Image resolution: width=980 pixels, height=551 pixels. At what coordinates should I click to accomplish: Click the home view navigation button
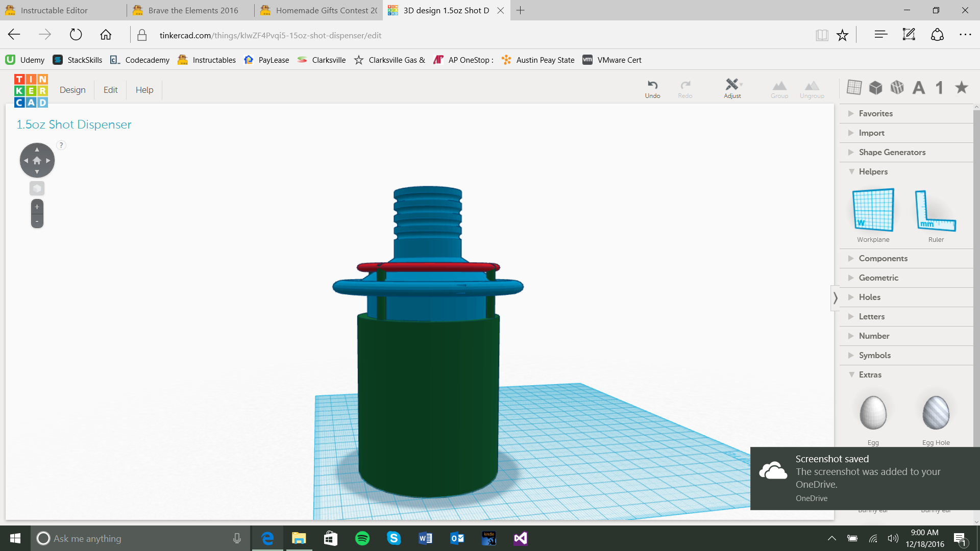(37, 161)
